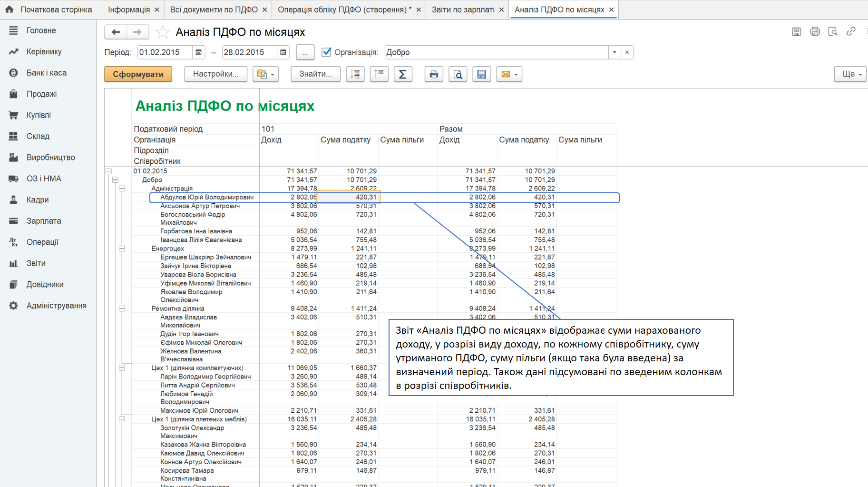Click the home icon of Початкова сторінка
The width and height of the screenshot is (868, 487).
pos(10,9)
